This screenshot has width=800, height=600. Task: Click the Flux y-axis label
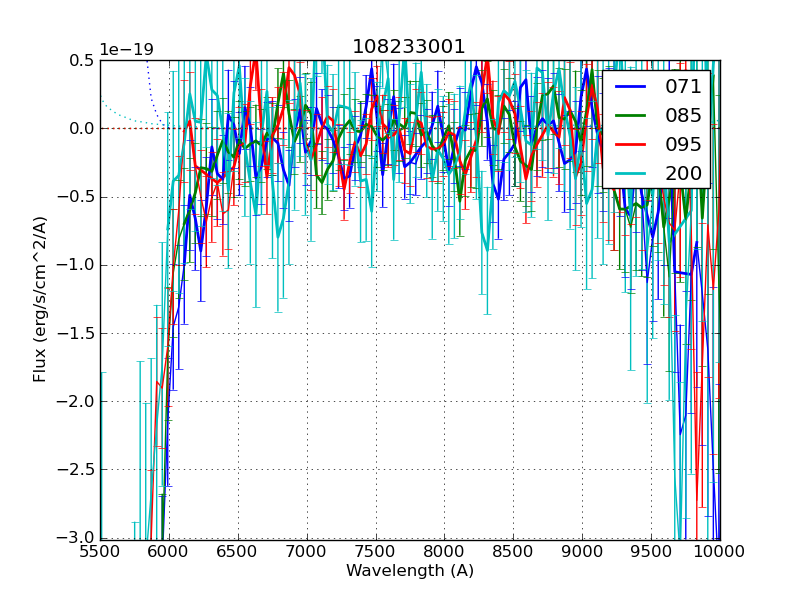(40, 300)
